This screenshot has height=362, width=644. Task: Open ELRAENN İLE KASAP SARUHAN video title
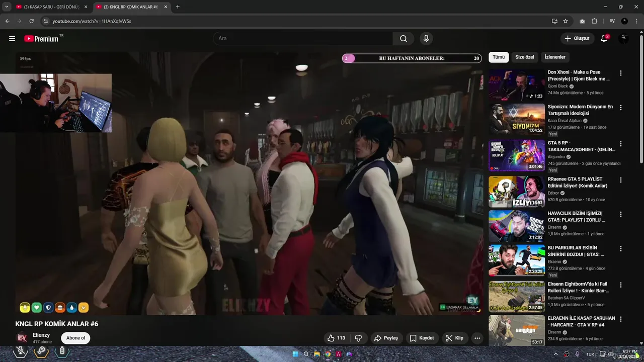581,322
